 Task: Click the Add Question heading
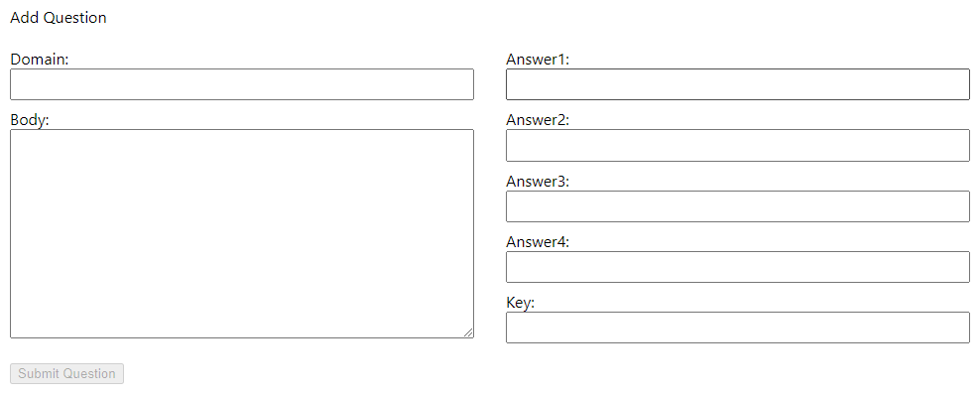pyautogui.click(x=59, y=18)
